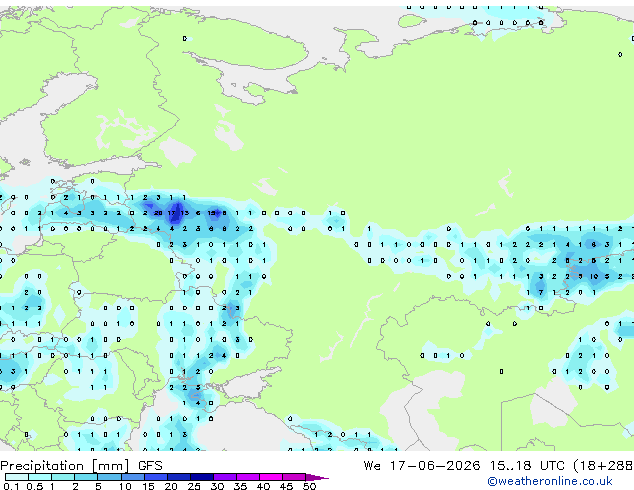The width and height of the screenshot is (634, 490).
Task: Select the 30–35 mm purple legend box
Action: pyautogui.click(x=225, y=477)
